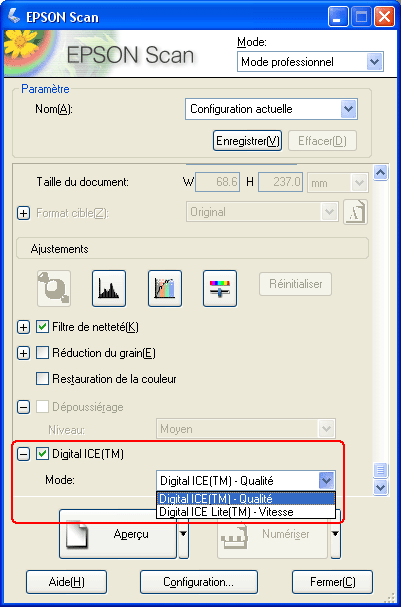The image size is (401, 607).
Task: Enable Restauration de la couleur checkbox
Action: (42, 378)
